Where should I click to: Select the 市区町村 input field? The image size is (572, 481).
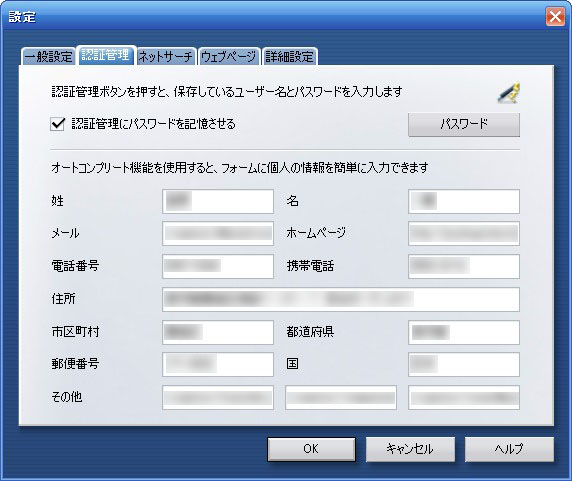pyautogui.click(x=218, y=332)
